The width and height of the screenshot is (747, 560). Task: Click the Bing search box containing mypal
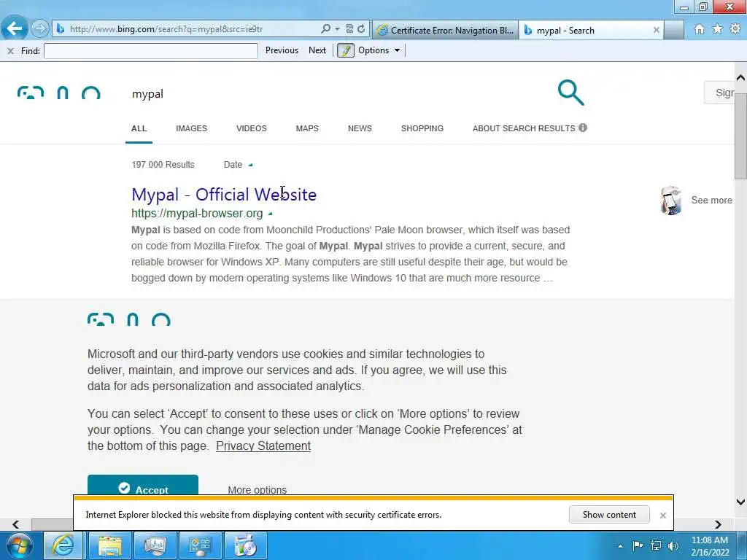tap(333, 94)
